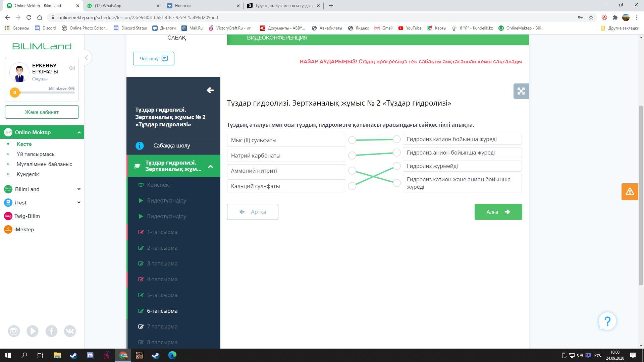Select connector circle for Гидролиз жүрмейді
644x362 pixels.
[396, 166]
